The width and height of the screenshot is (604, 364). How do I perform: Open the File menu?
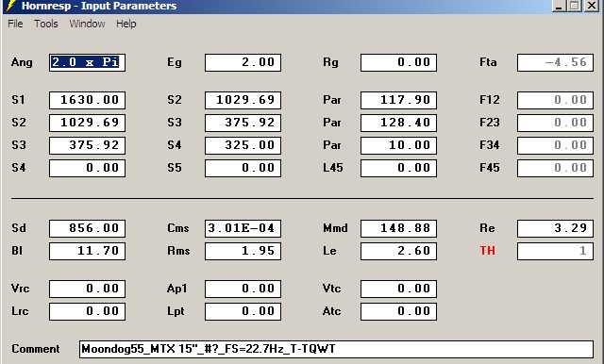coord(15,24)
